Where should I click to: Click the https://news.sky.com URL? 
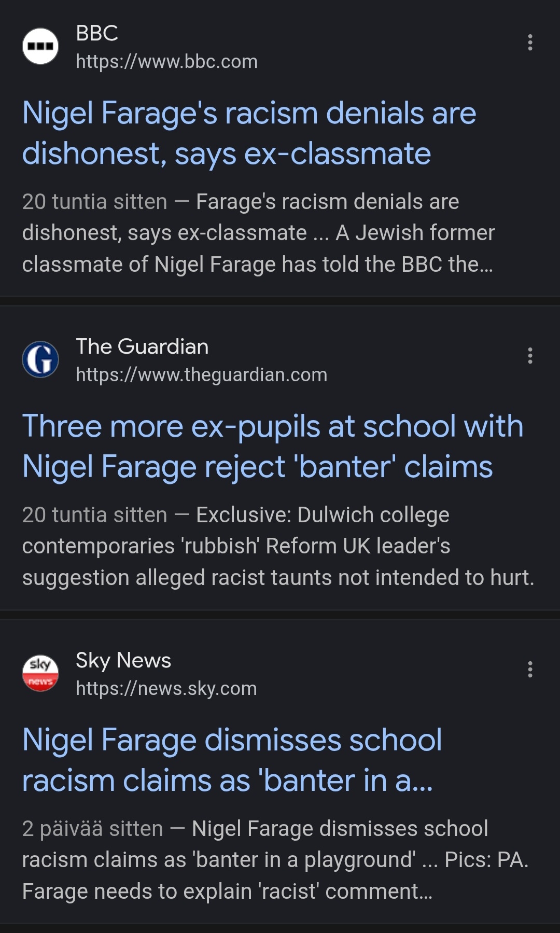point(166,689)
